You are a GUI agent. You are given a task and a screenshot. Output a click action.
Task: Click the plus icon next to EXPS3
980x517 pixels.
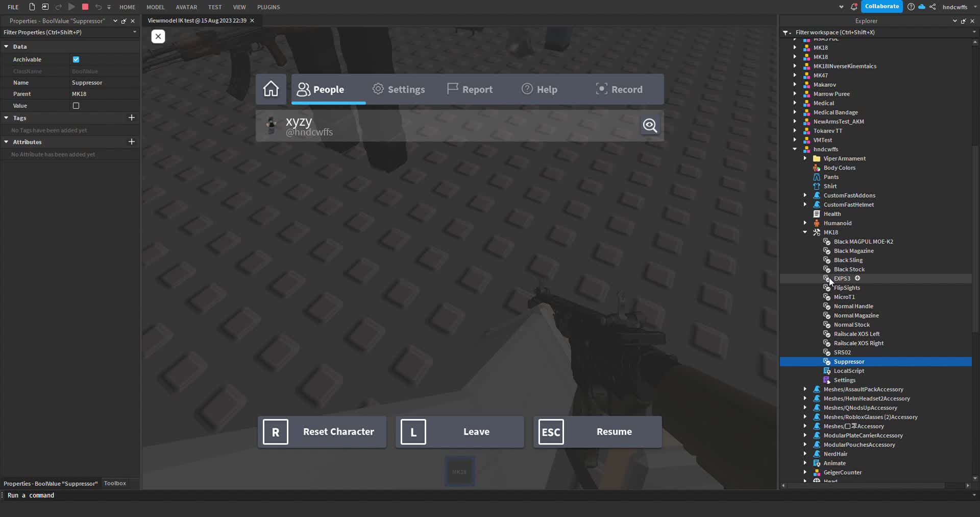857,278
